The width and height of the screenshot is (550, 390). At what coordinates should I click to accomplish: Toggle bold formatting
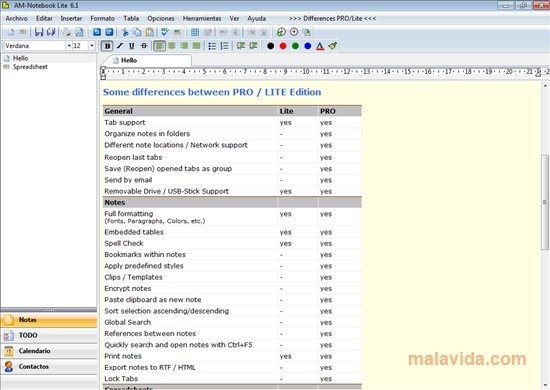point(107,46)
